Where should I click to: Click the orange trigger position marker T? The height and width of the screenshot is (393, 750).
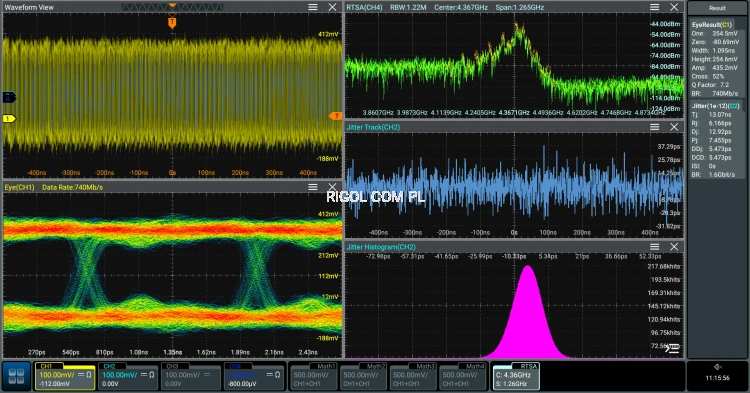172,22
